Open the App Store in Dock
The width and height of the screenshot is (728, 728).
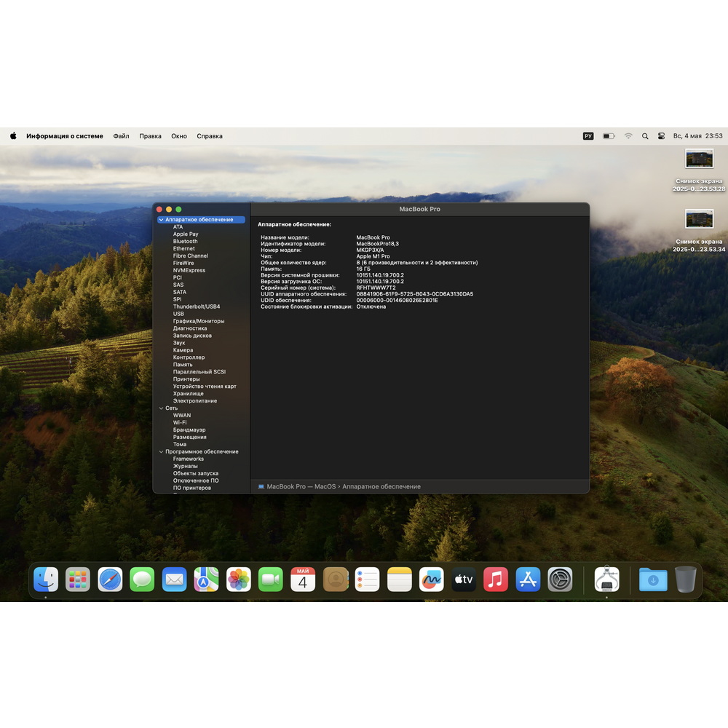click(528, 579)
